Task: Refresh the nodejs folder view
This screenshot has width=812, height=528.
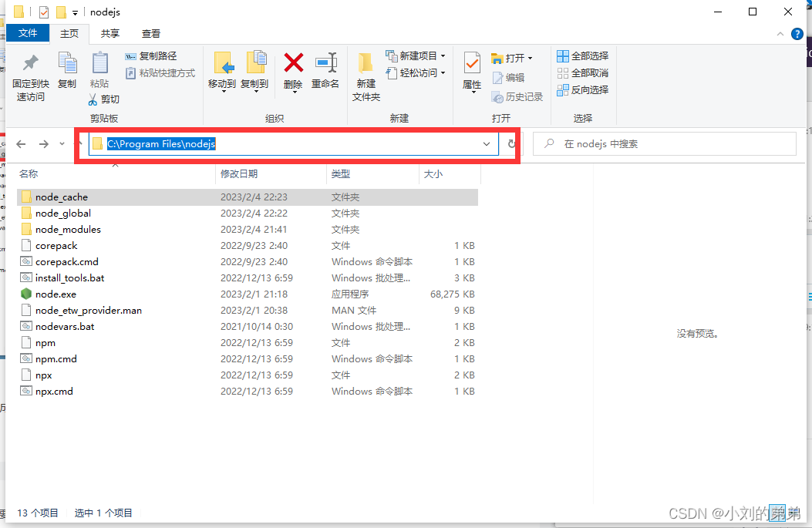Action: [511, 144]
